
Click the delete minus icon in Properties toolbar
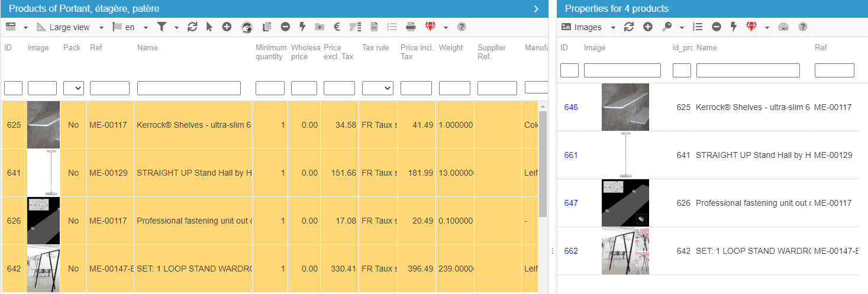(717, 27)
